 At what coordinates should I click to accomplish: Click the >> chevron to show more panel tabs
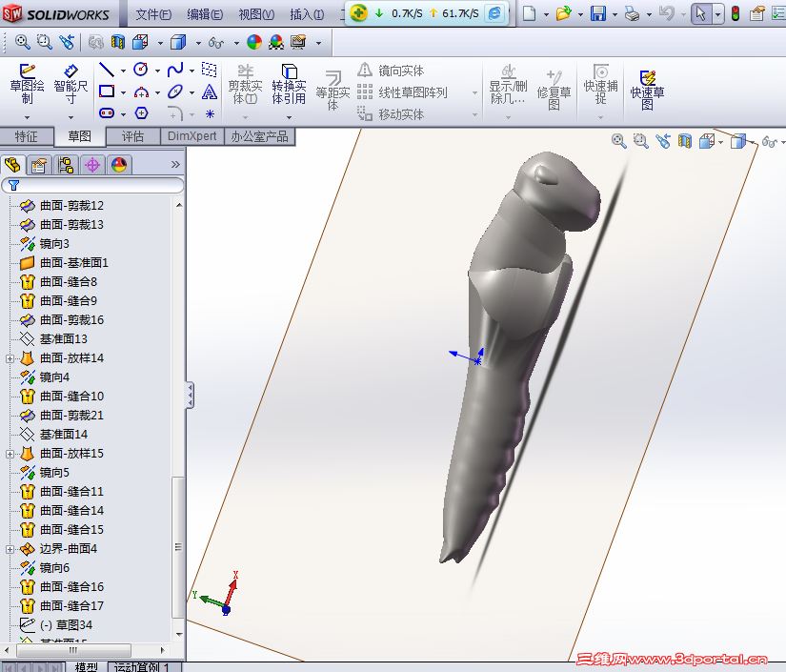pos(173,162)
